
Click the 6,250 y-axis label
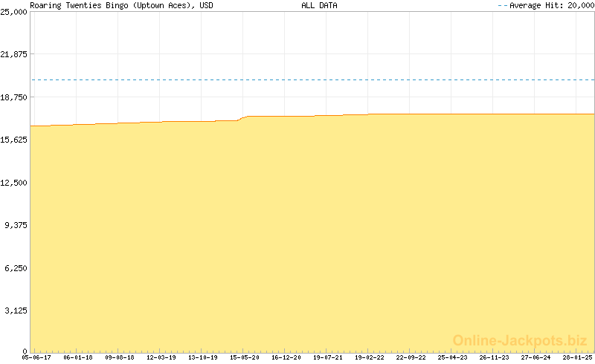point(16,268)
